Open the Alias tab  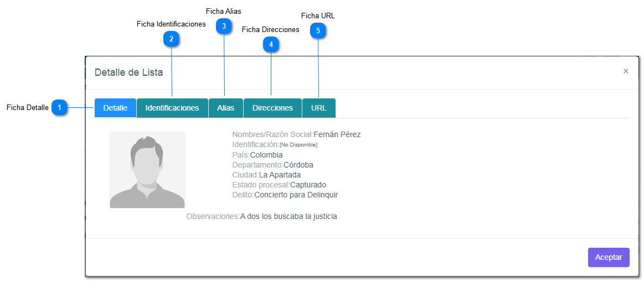pos(225,108)
